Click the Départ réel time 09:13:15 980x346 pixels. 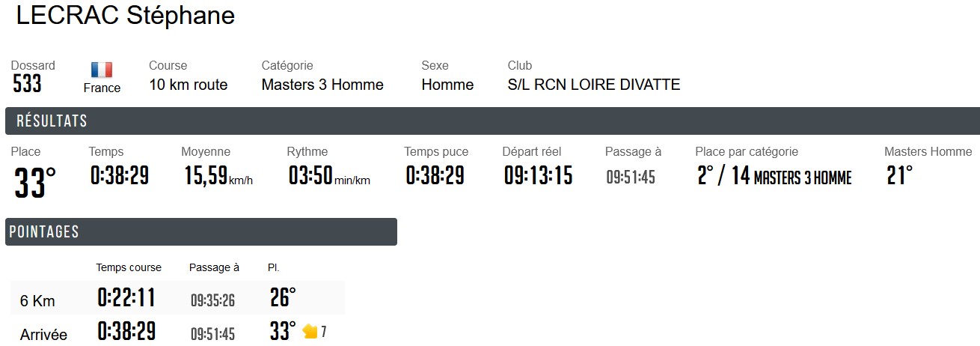[538, 176]
